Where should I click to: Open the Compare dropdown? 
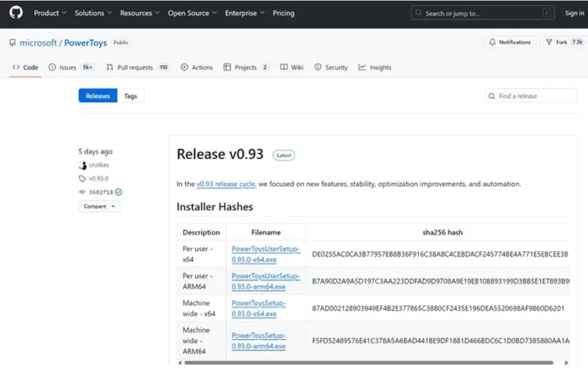[x=99, y=206]
